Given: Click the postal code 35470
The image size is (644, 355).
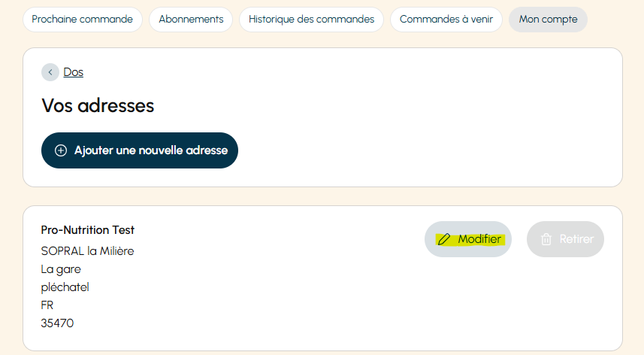Looking at the screenshot, I should click(57, 323).
